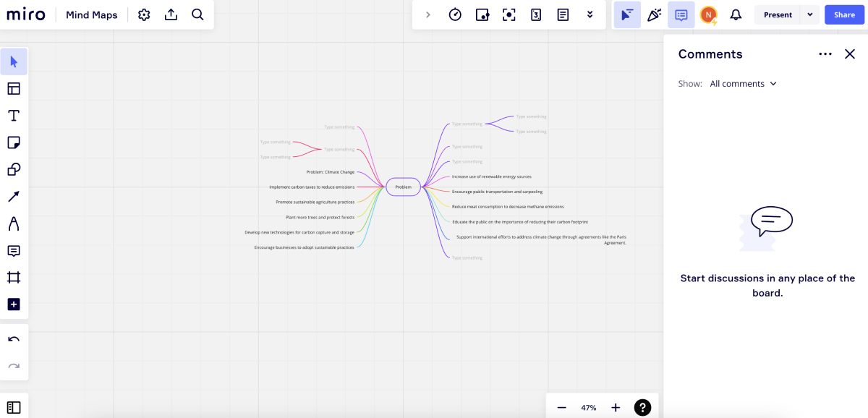Image resolution: width=868 pixels, height=418 pixels.
Task: Select Support international efforts Paris Agreement node
Action: point(541,239)
